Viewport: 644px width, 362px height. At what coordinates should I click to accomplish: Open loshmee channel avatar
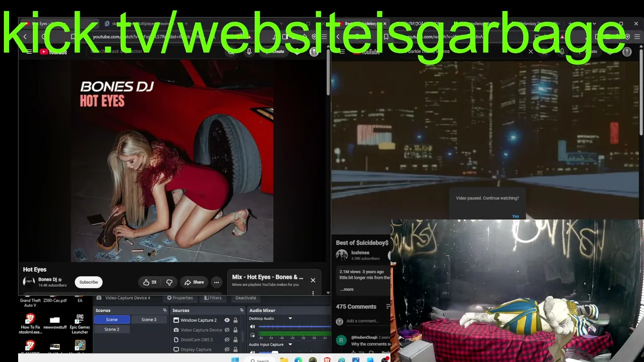[342, 255]
